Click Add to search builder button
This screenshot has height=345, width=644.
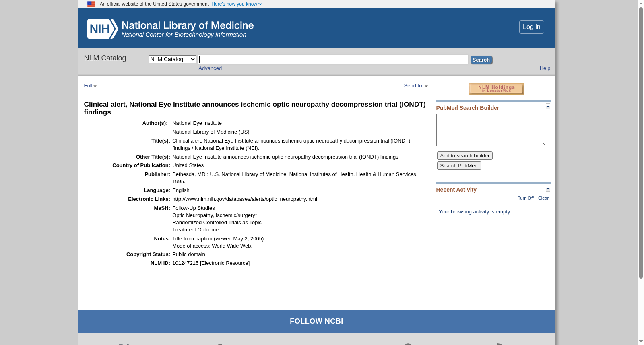(464, 156)
